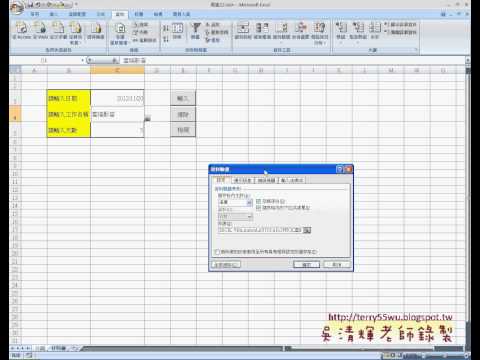
Task: Expand Outline group dialog launcher
Action: 416,50
